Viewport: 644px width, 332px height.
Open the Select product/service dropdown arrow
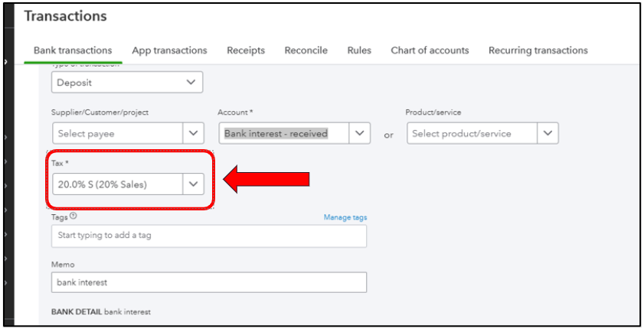[548, 133]
